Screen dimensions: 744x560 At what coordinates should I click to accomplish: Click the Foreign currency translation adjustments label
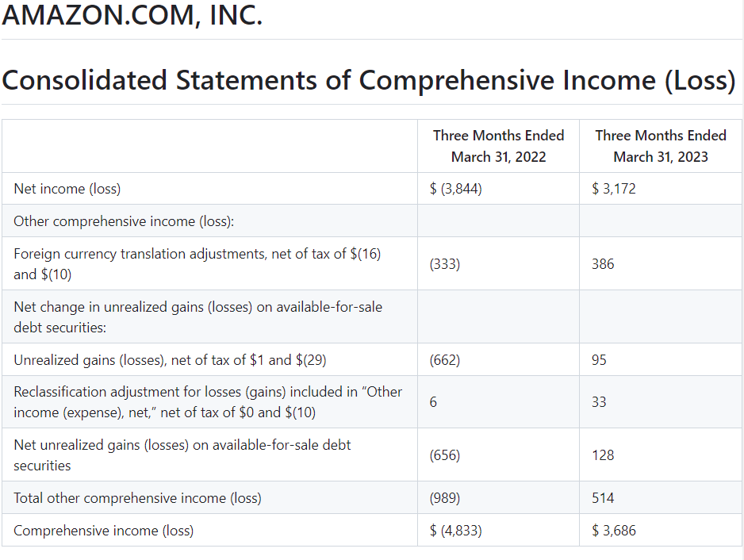pos(197,264)
